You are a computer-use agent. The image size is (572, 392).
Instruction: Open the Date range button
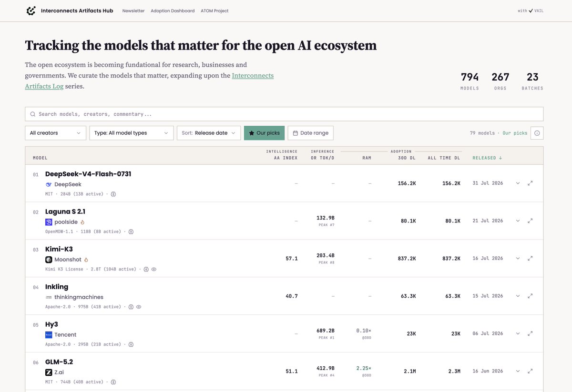coord(311,133)
